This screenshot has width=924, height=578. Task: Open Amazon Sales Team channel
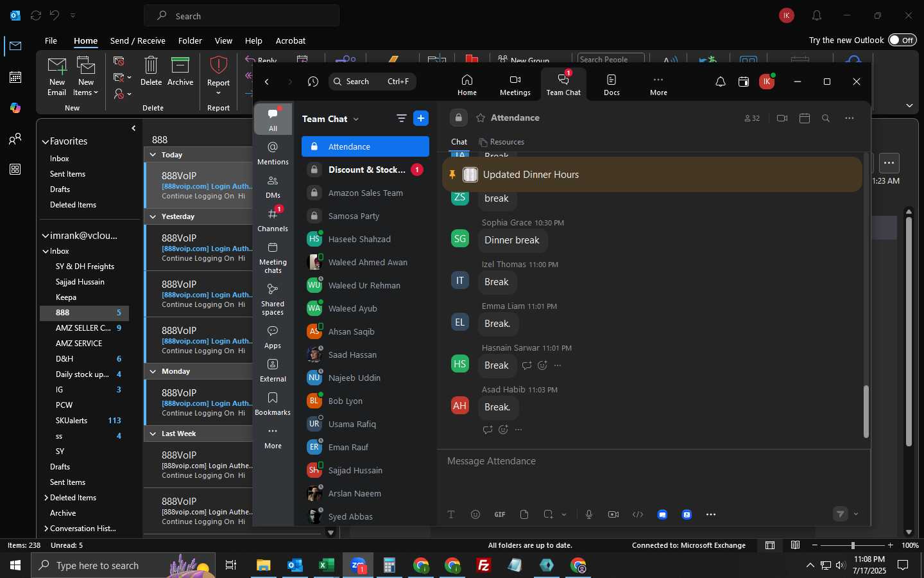click(365, 193)
